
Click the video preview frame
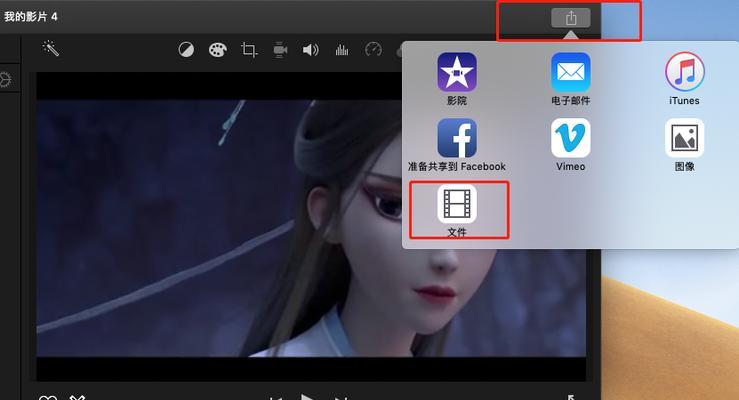[x=311, y=227]
